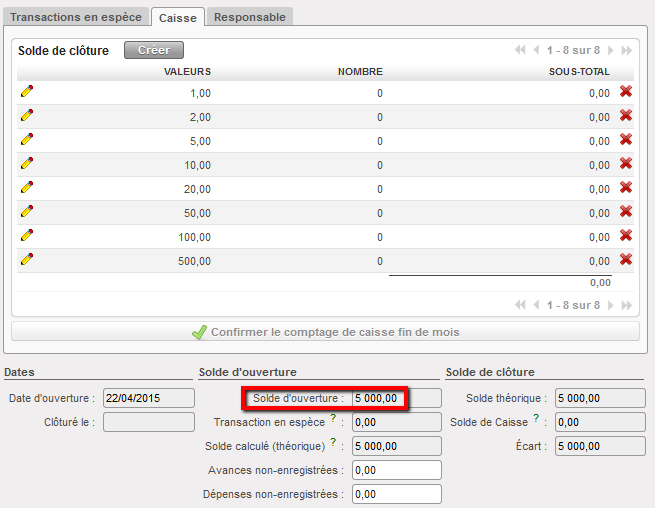The width and height of the screenshot is (655, 508).
Task: Delete the 2,00 row with red X
Action: tap(626, 116)
